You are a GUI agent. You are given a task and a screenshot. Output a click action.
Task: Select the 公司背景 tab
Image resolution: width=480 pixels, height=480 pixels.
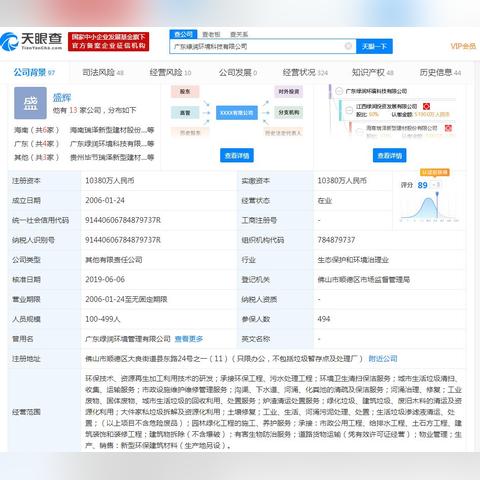34,72
